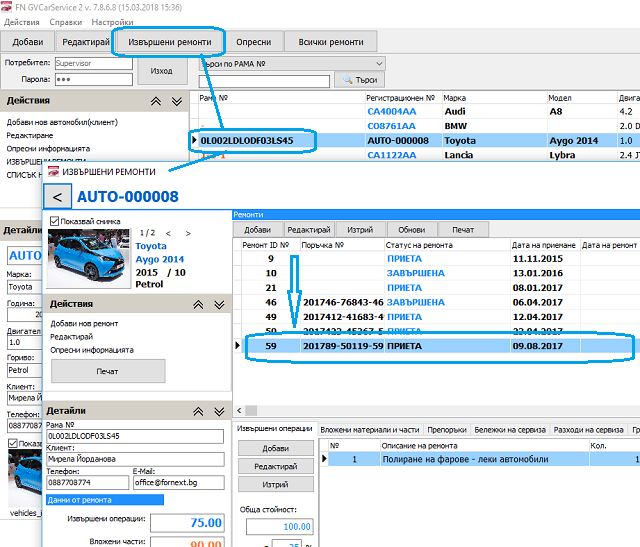Collapse Действия section in repairs window

(198, 305)
